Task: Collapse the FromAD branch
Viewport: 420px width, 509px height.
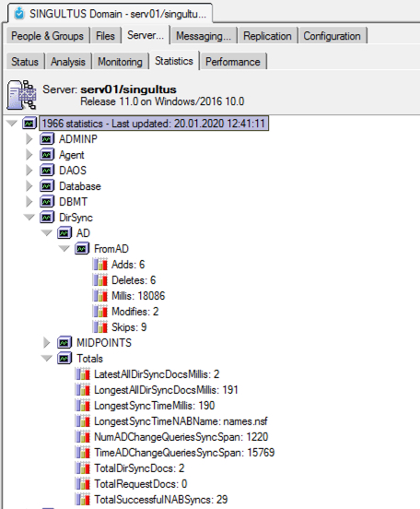Action: pos(64,249)
